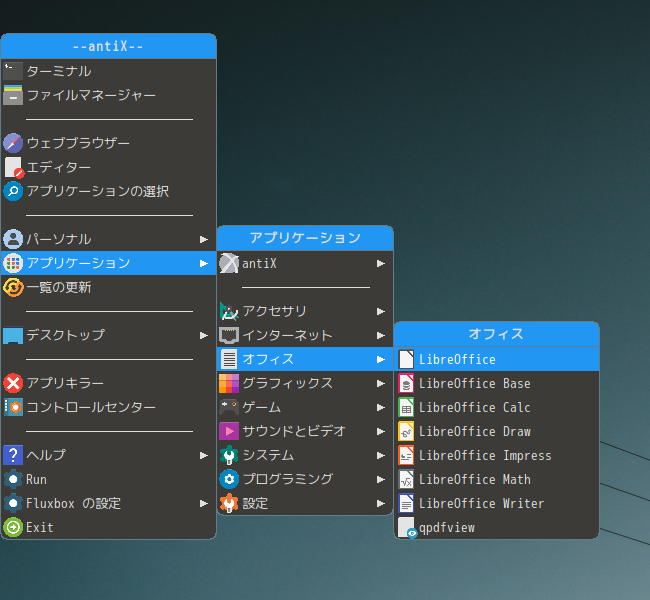Click the 一覧の更新 label
650x600 pixels.
click(58, 287)
